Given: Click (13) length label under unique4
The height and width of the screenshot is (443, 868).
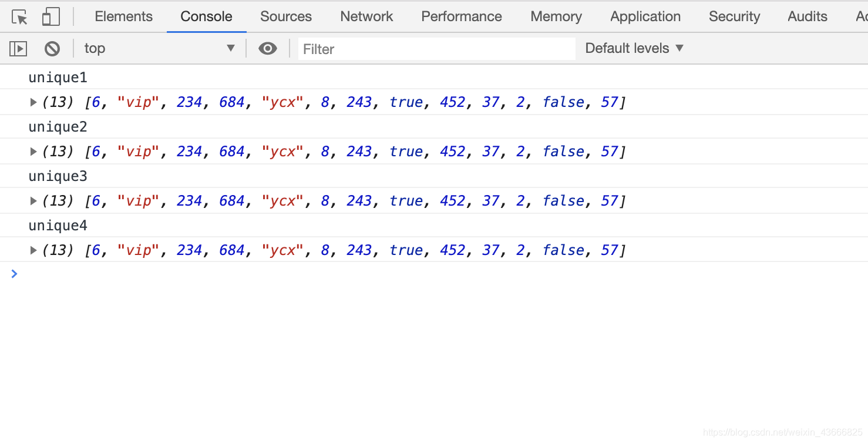Looking at the screenshot, I should [x=58, y=250].
